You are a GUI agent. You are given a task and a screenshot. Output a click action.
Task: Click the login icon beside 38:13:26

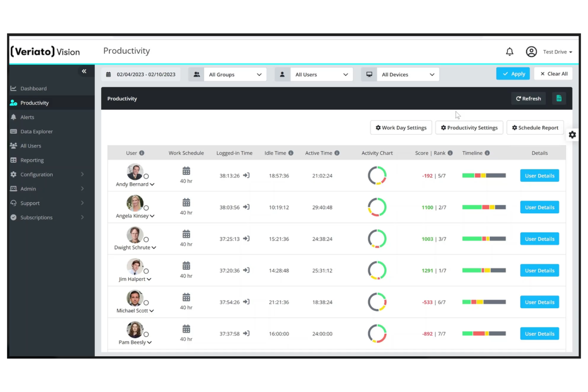coord(246,176)
